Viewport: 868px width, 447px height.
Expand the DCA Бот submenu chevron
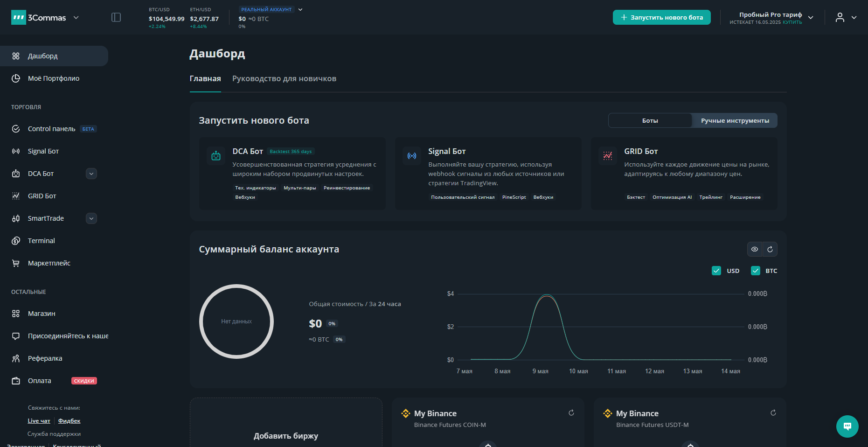[x=91, y=174]
